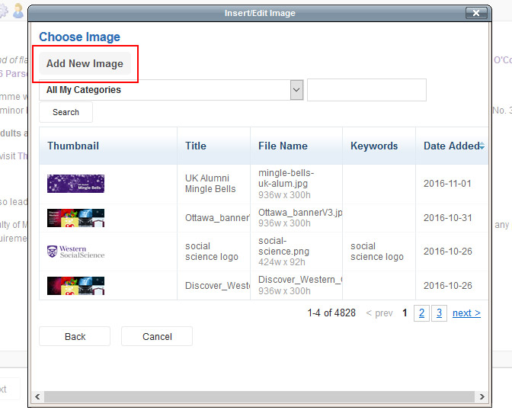Click the Keywords column header
This screenshot has width=512, height=420.
(x=374, y=146)
